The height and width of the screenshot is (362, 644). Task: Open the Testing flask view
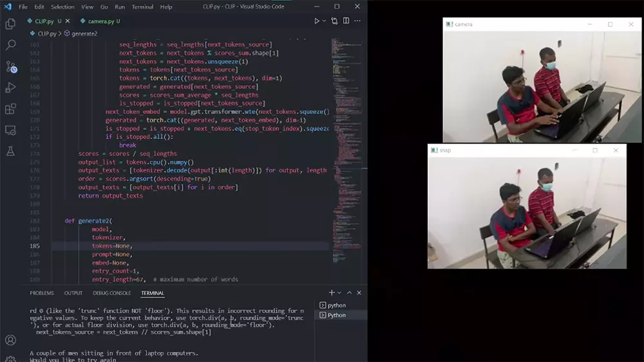[x=10, y=151]
